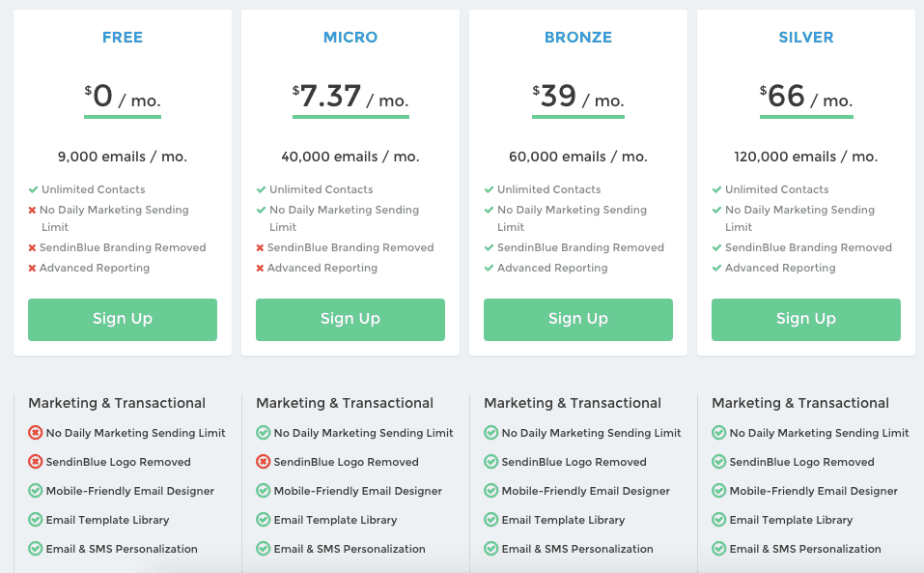
Task: Click green circled check for BRONZE Email Template Library
Action: click(x=490, y=519)
